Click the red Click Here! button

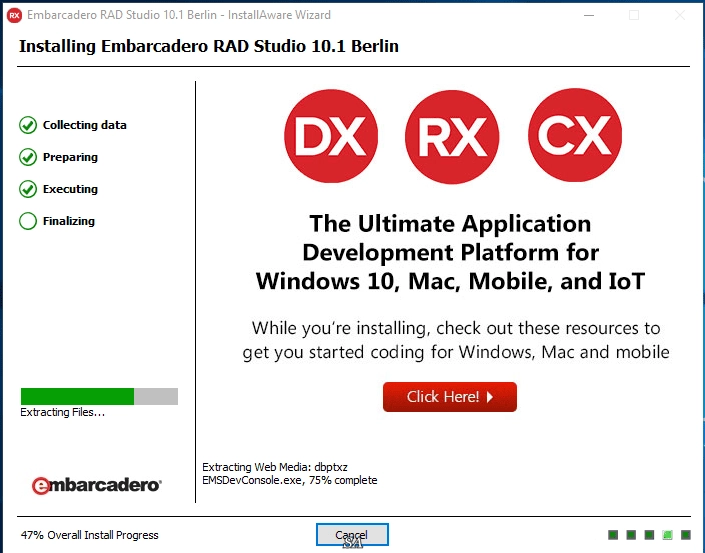click(x=450, y=397)
